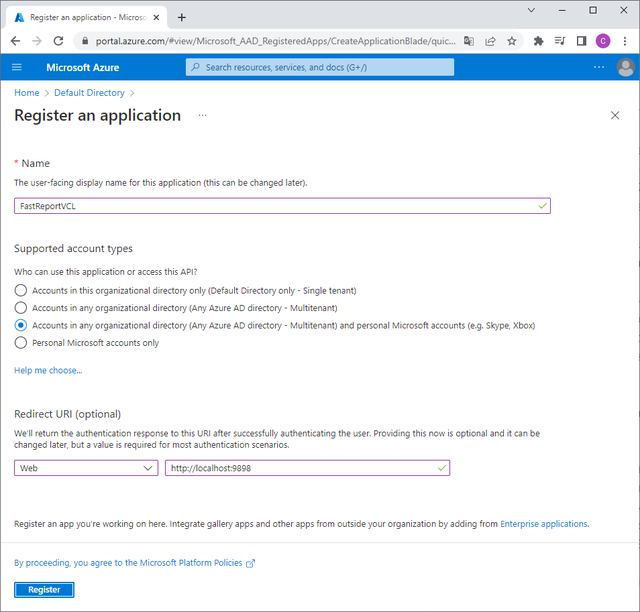
Task: Click the Redirect URI field with localhost:9898
Action: coord(307,468)
